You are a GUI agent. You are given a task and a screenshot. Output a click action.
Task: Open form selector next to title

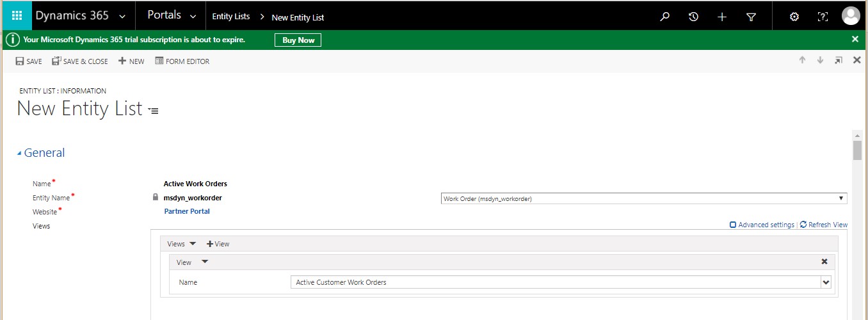click(153, 111)
